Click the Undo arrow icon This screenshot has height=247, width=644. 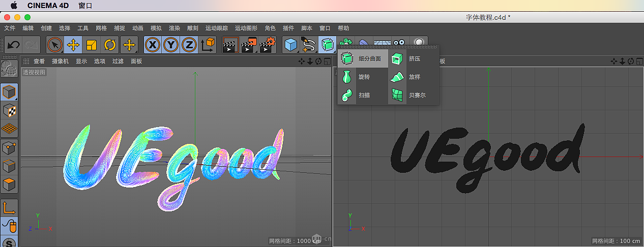pos(13,45)
